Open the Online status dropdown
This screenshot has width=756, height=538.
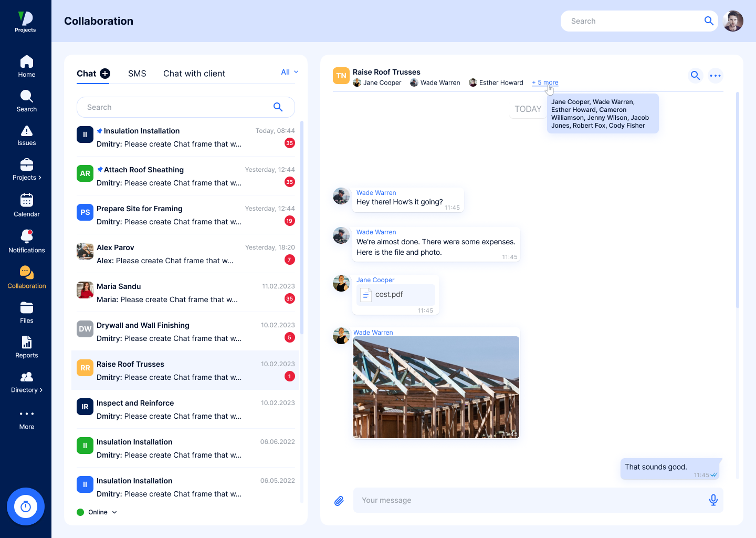pos(98,512)
